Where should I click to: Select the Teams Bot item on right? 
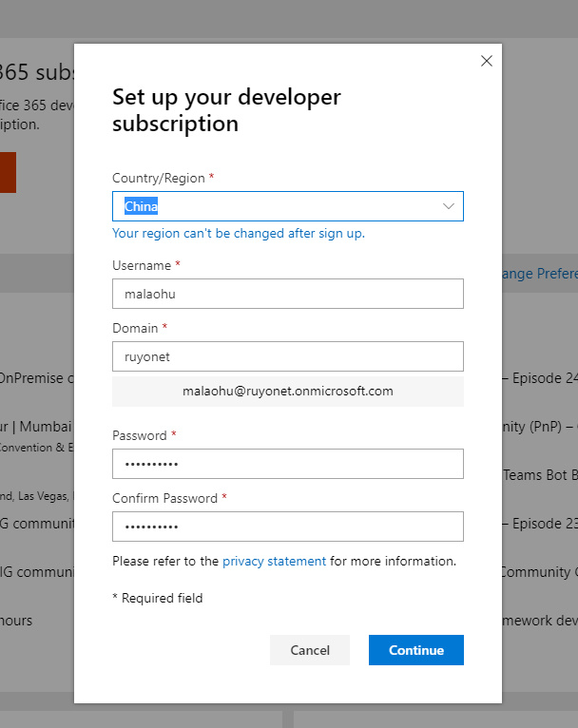538,475
